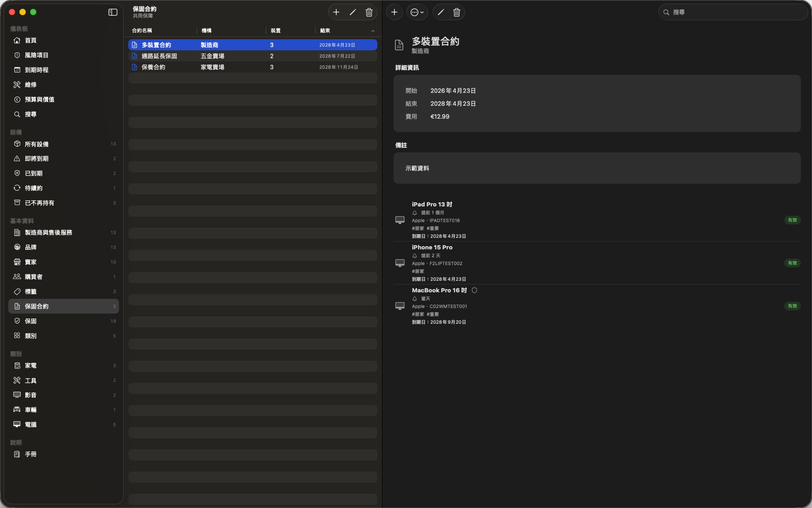This screenshot has width=812, height=508.
Task: Open 已不再持有 in the sidebar
Action: (x=64, y=203)
